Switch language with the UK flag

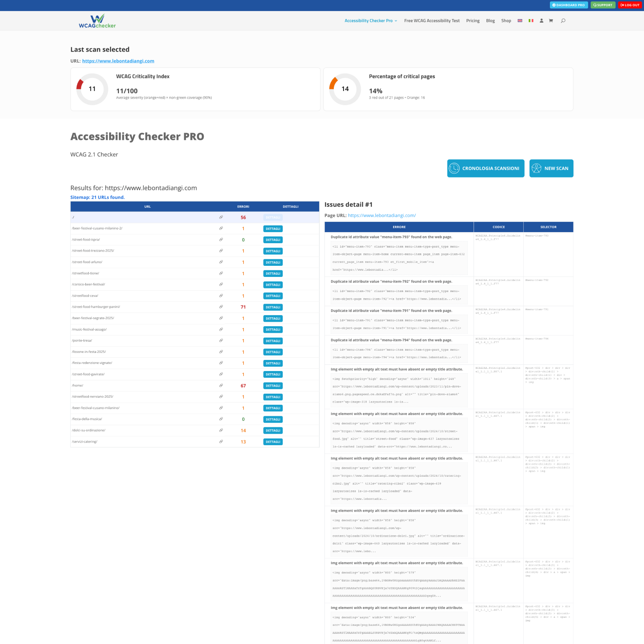(520, 21)
